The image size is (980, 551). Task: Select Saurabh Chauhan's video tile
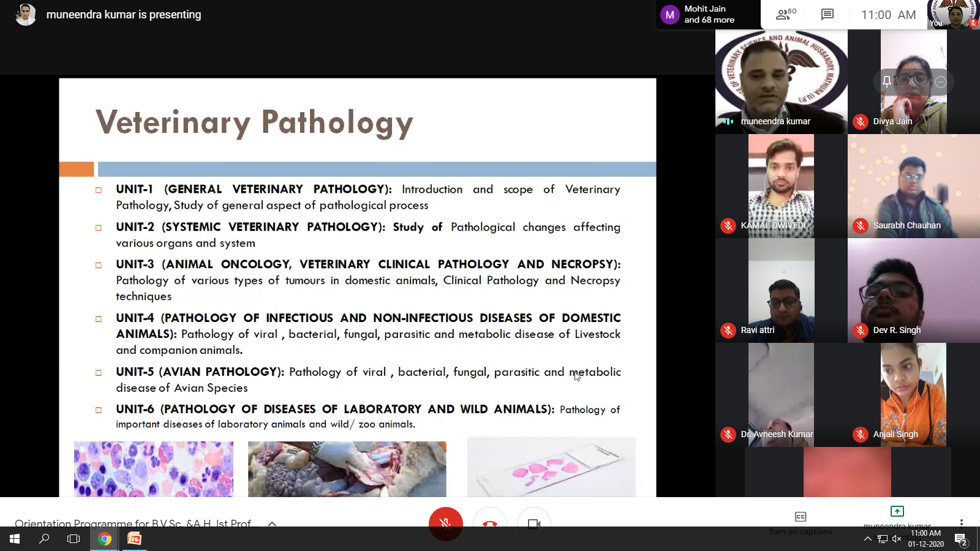pos(914,186)
